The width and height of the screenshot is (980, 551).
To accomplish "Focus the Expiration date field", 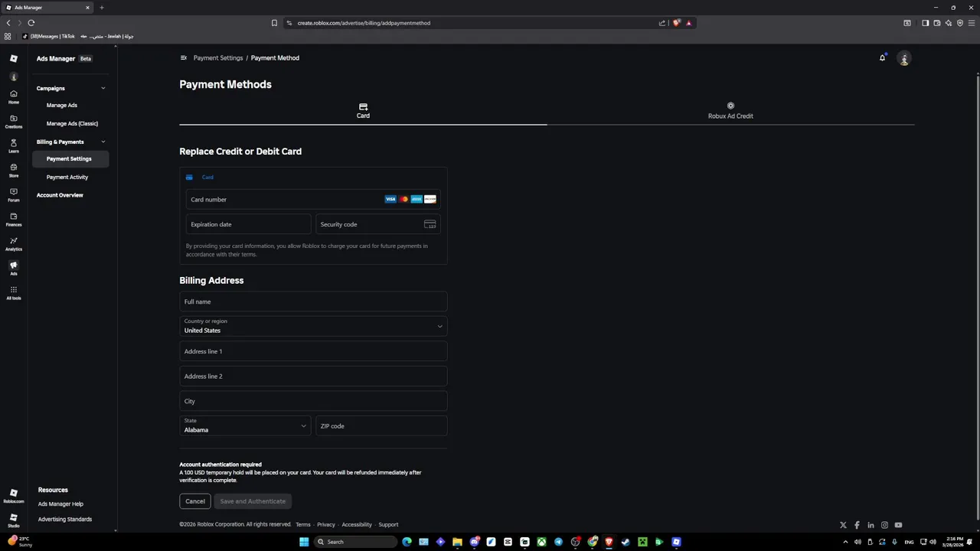I will (249, 224).
